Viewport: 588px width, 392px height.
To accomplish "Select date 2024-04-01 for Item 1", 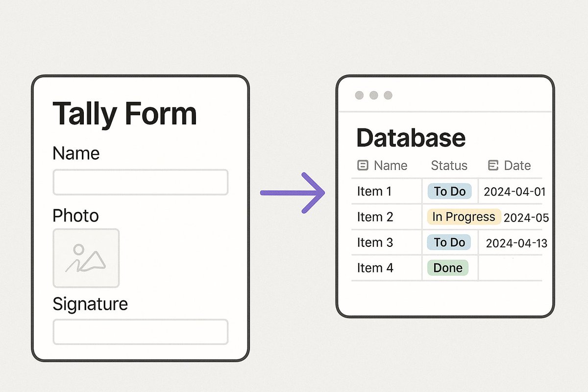I will [514, 192].
